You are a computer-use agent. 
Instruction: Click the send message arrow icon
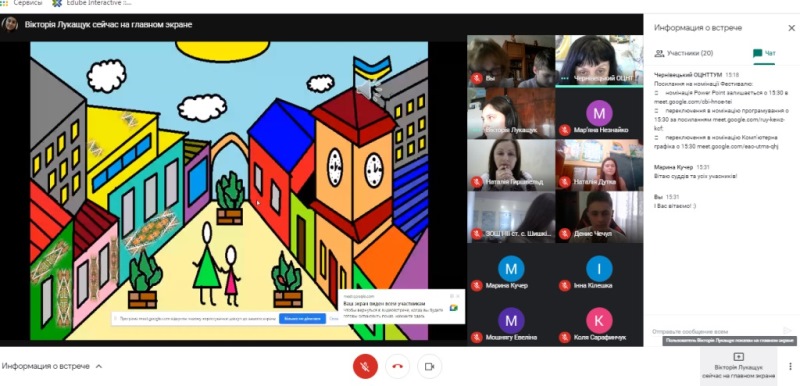(787, 331)
